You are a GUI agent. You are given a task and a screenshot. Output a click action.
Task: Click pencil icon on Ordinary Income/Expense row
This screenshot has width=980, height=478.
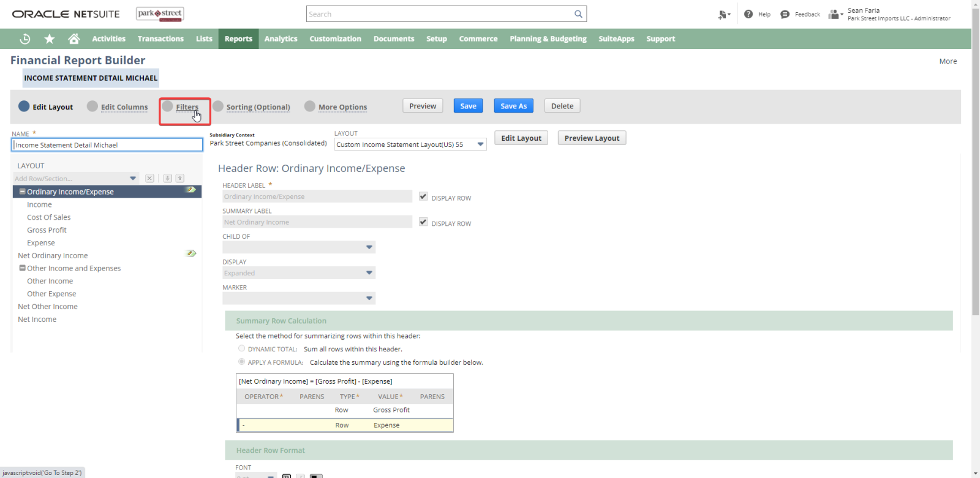point(191,190)
